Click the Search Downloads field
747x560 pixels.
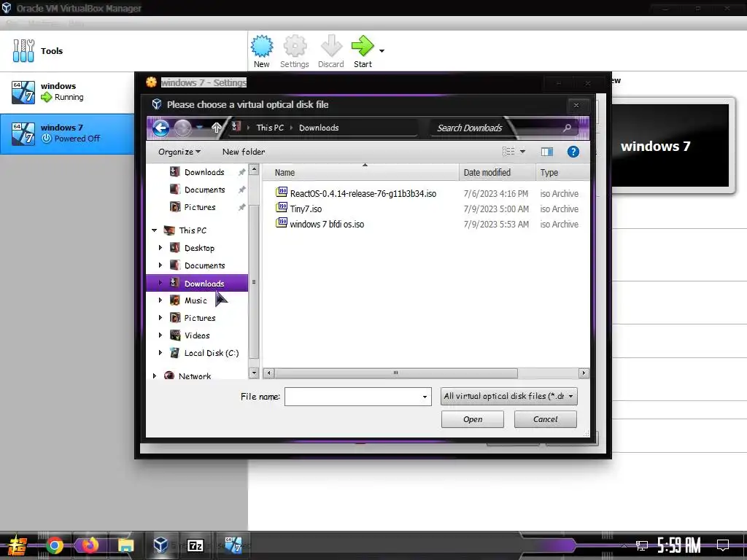(495, 128)
